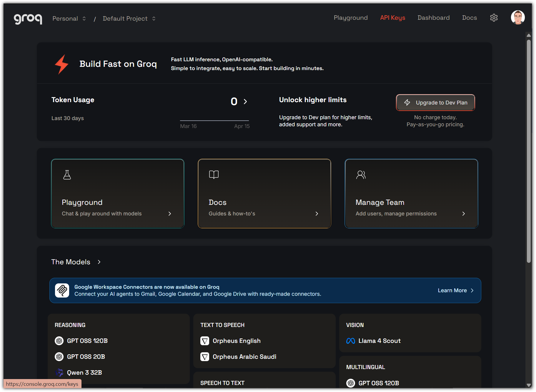Click the arrow on the Docs card
The image size is (536, 392).
tap(317, 214)
